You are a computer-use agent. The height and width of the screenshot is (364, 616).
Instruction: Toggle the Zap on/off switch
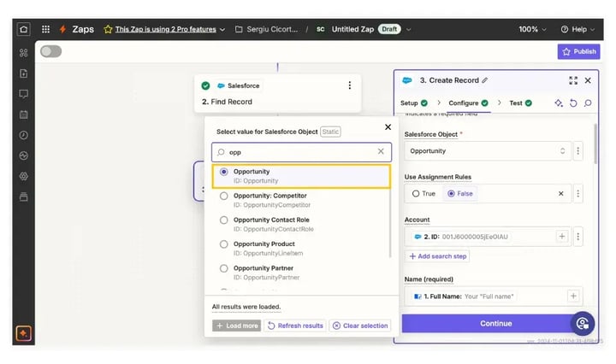coord(51,51)
